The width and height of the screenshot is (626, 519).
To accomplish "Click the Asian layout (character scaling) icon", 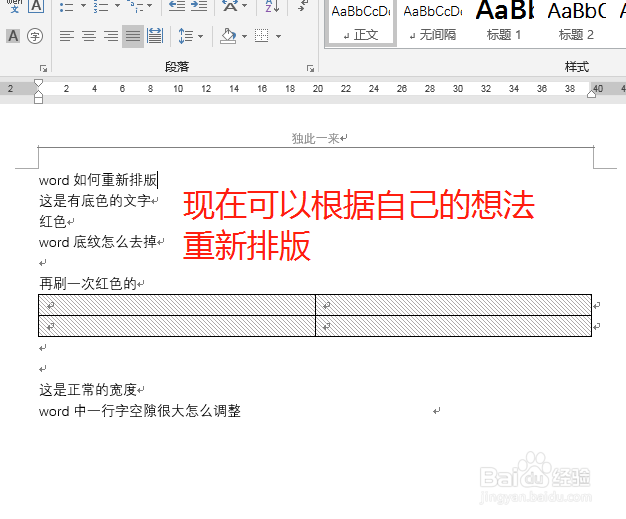I will tap(230, 6).
